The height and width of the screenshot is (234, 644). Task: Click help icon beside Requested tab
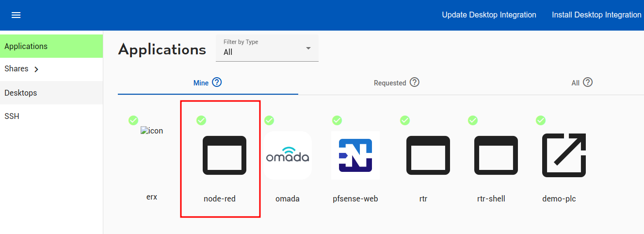coord(414,83)
